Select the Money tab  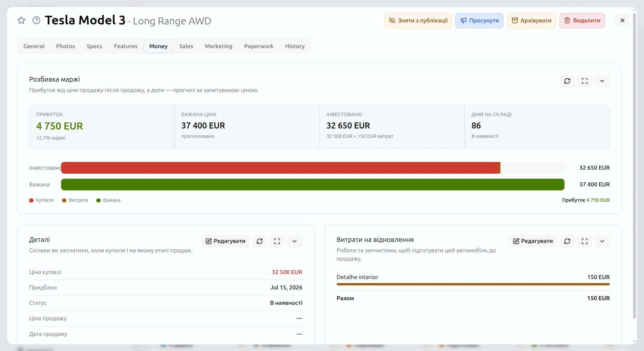coord(158,46)
